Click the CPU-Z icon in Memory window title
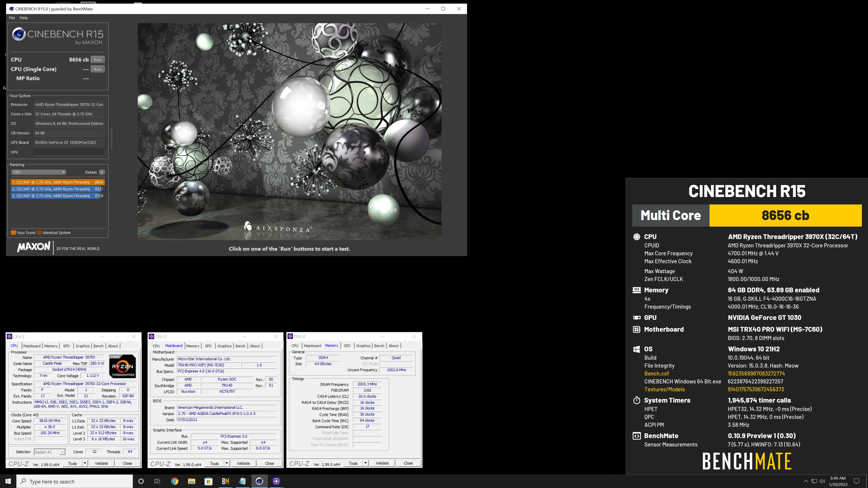The height and width of the screenshot is (488, 868). 290,336
